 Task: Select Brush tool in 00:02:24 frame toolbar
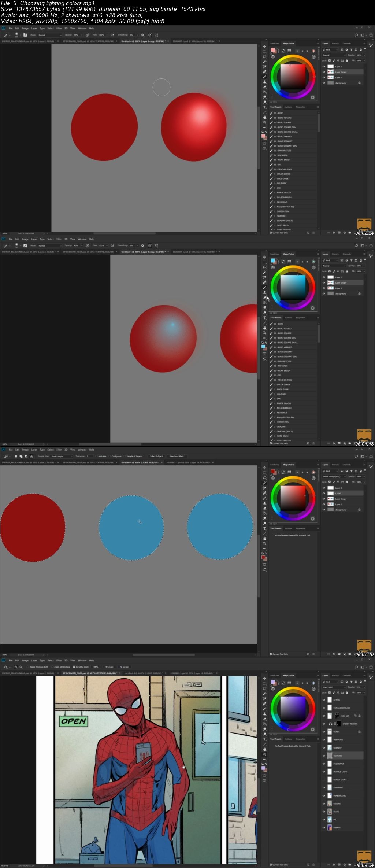264,77
